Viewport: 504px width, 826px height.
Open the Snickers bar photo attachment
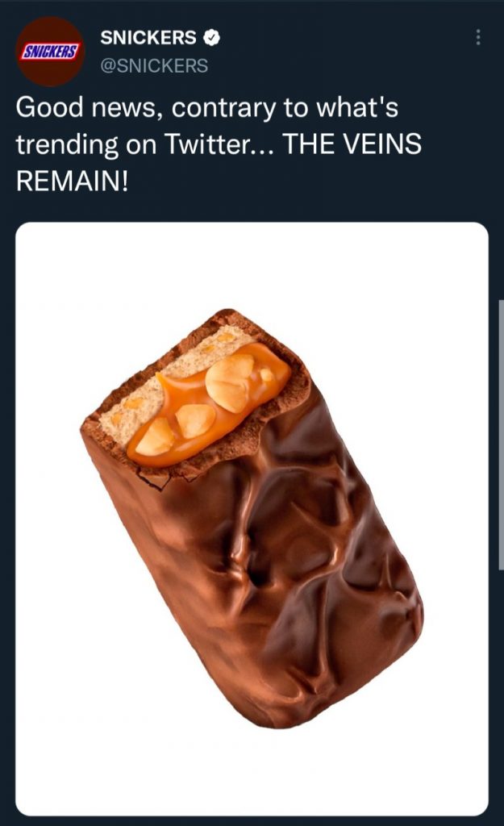click(252, 519)
